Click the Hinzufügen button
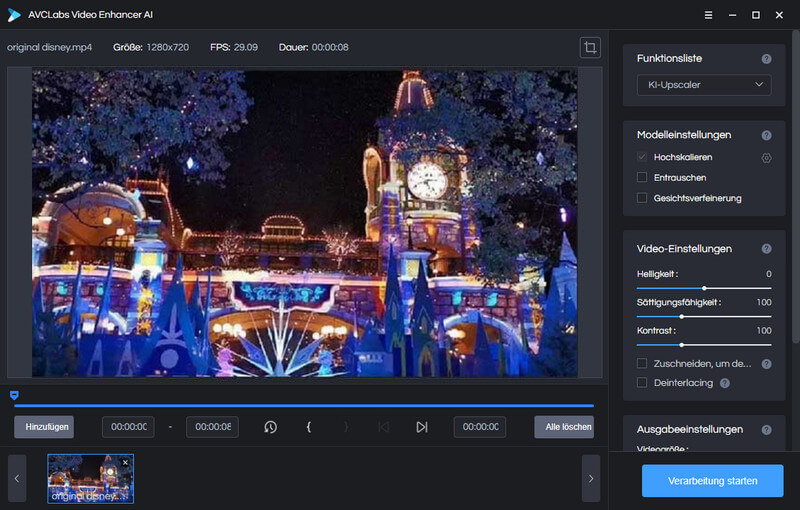The width and height of the screenshot is (800, 510). (44, 427)
